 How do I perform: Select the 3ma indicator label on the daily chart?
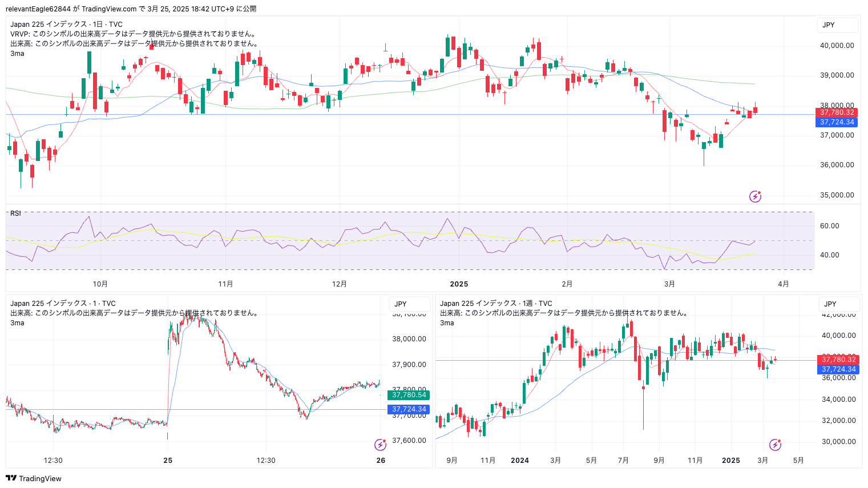tap(17, 54)
